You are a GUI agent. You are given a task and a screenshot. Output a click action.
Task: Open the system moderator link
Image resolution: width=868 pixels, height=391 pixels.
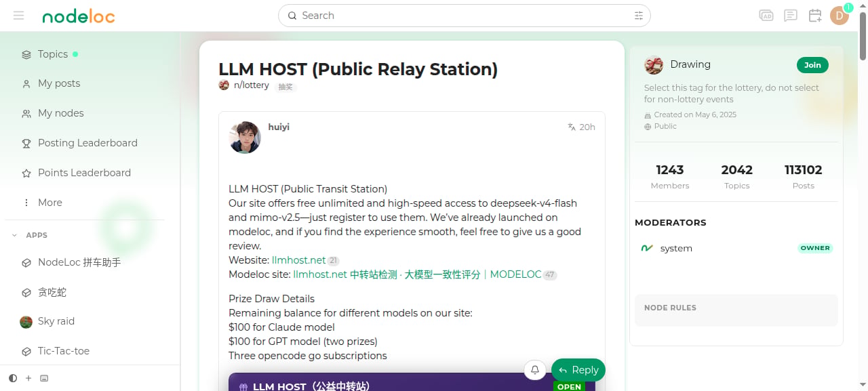tap(676, 249)
